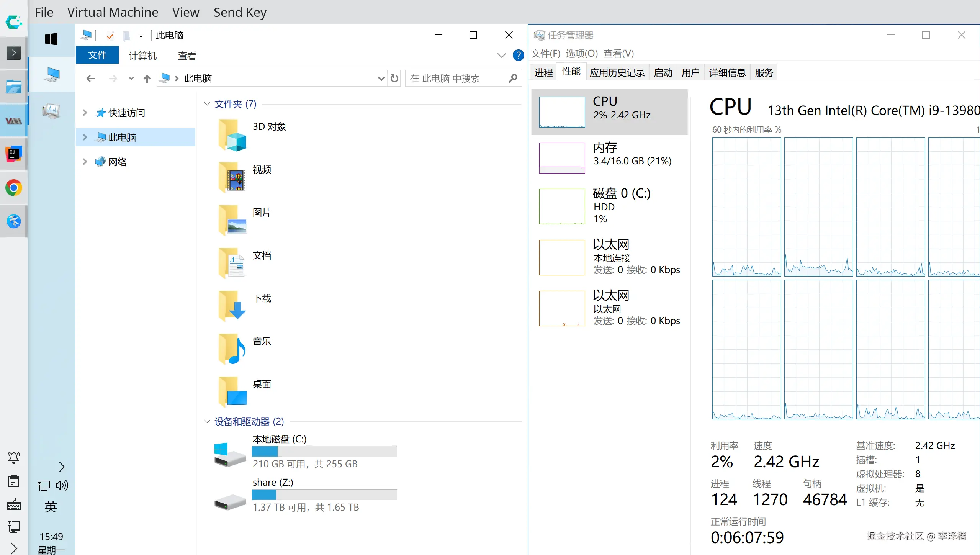980x555 pixels.
Task: Expand the 快速访问 tree node
Action: pyautogui.click(x=85, y=113)
